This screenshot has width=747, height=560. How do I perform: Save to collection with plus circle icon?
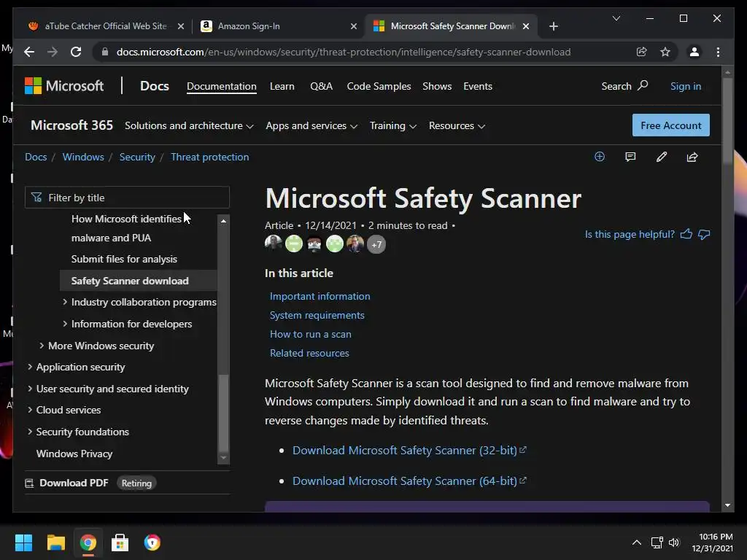(x=600, y=157)
